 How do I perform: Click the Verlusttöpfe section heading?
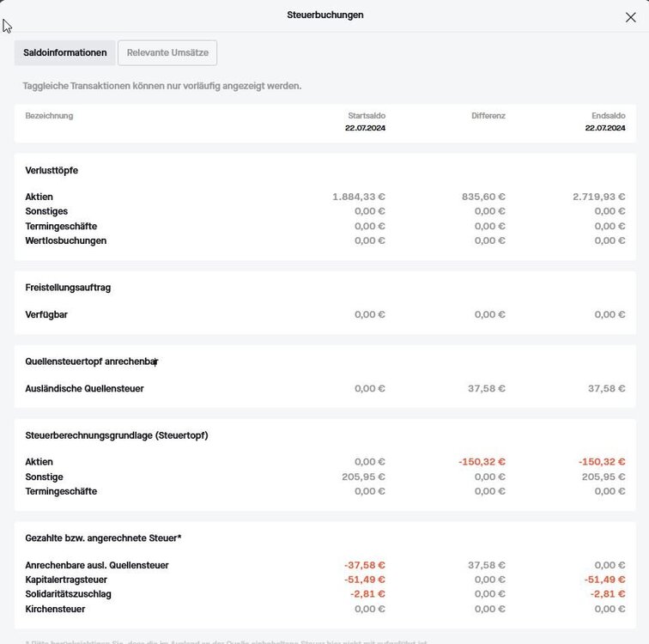tap(52, 170)
